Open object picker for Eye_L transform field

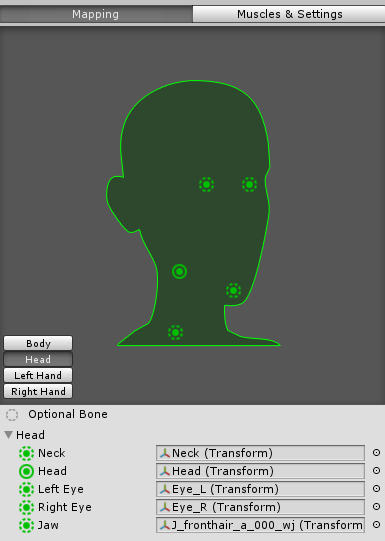pos(376,489)
